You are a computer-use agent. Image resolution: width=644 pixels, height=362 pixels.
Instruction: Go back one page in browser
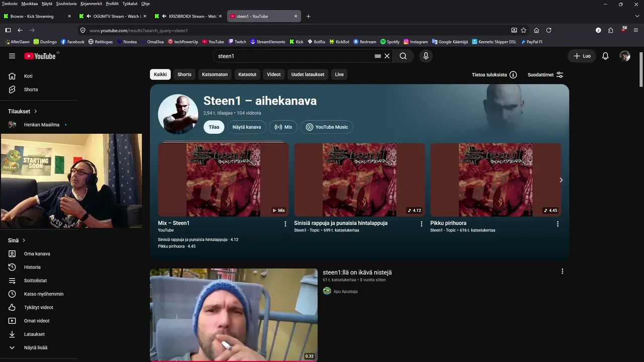click(20, 30)
